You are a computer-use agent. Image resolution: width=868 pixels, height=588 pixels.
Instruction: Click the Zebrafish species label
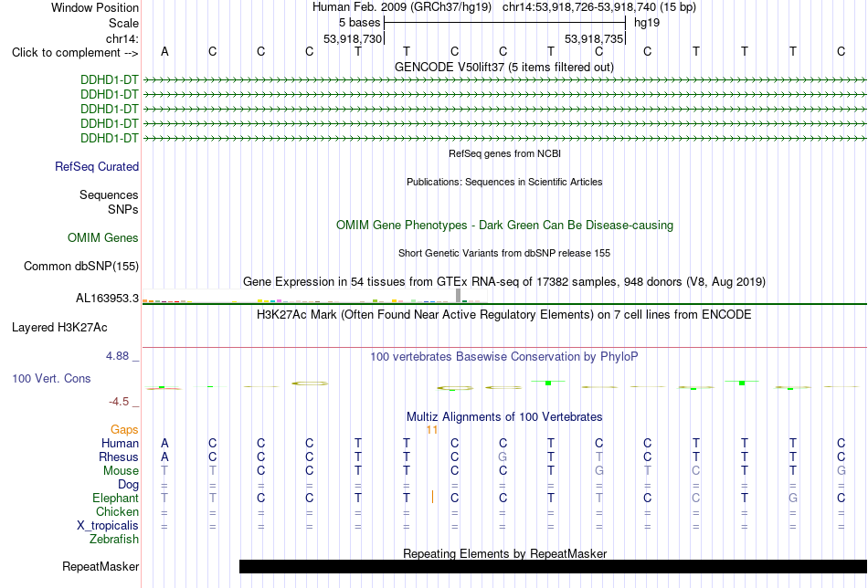coord(114,539)
